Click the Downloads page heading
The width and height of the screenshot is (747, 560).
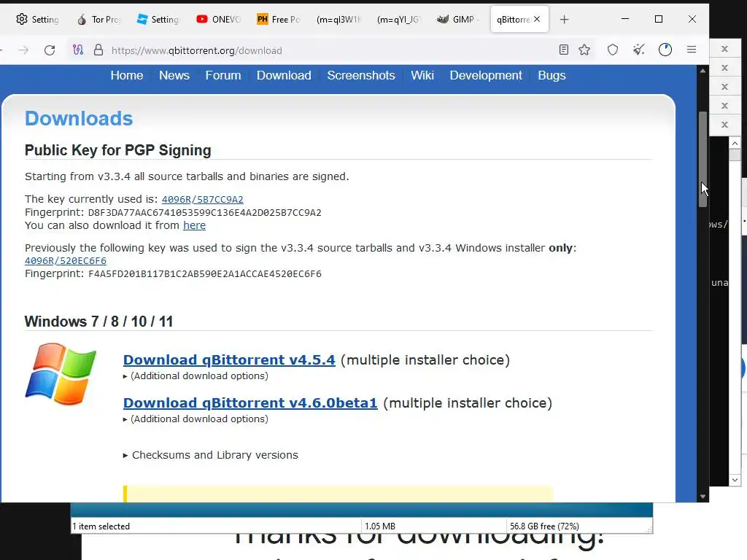[x=79, y=118]
